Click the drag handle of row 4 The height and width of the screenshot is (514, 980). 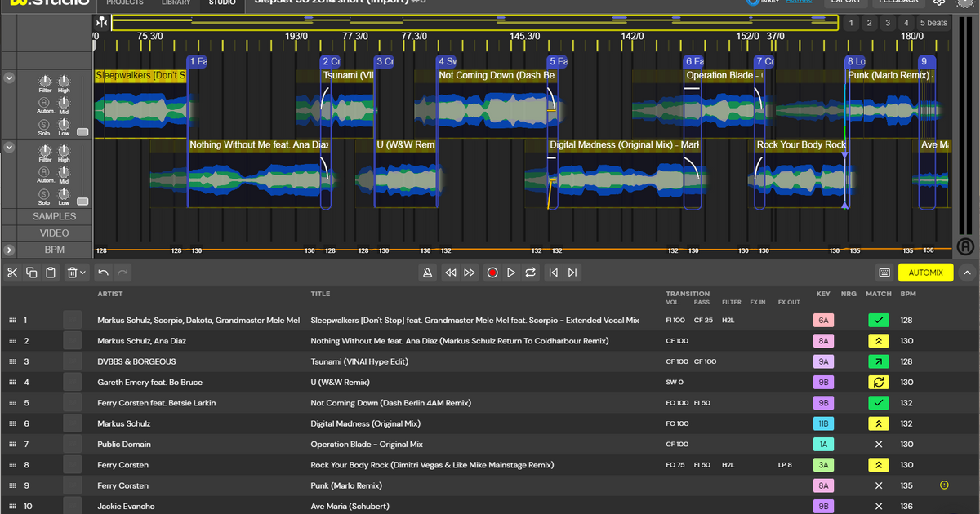12,383
